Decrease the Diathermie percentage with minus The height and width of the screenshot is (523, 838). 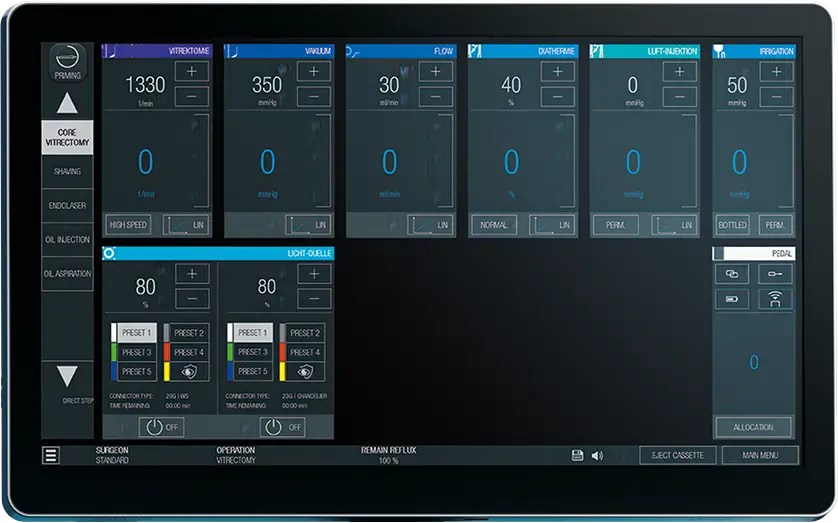pyautogui.click(x=557, y=97)
